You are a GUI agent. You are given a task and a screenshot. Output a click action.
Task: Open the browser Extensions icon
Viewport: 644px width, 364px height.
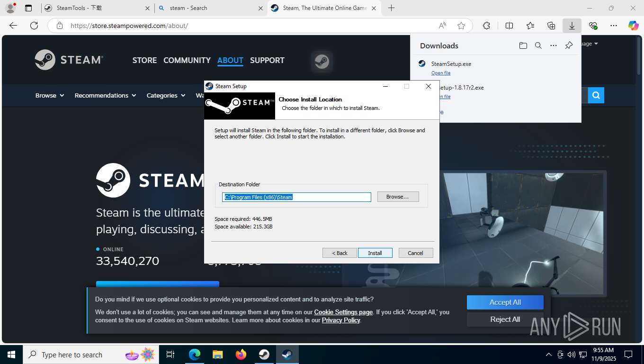[x=486, y=26]
